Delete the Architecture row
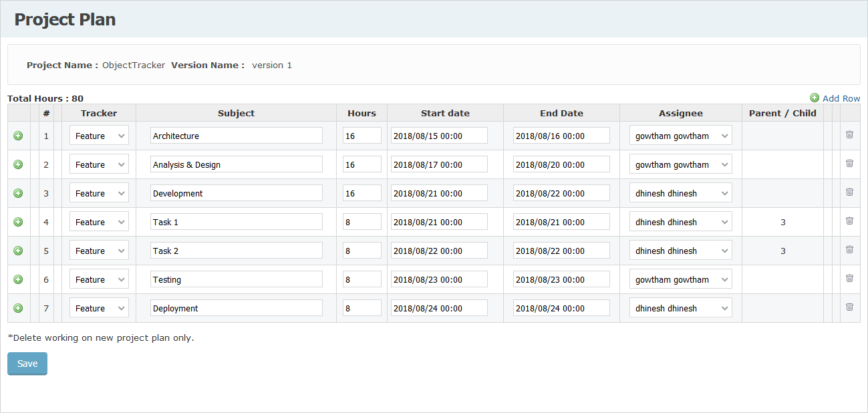The width and height of the screenshot is (868, 413). [x=849, y=134]
